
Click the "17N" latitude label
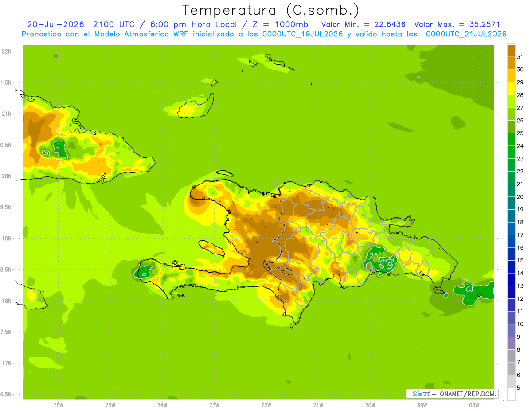pyautogui.click(x=7, y=363)
